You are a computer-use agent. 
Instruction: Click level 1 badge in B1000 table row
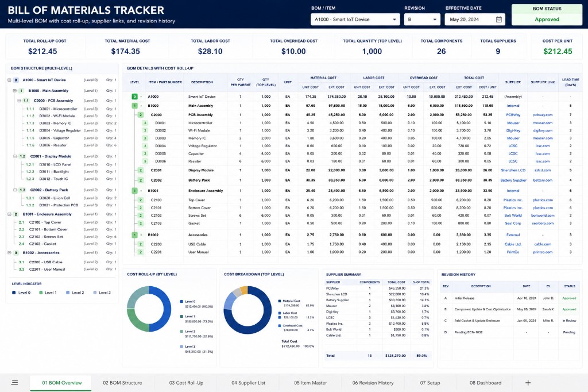point(134,106)
